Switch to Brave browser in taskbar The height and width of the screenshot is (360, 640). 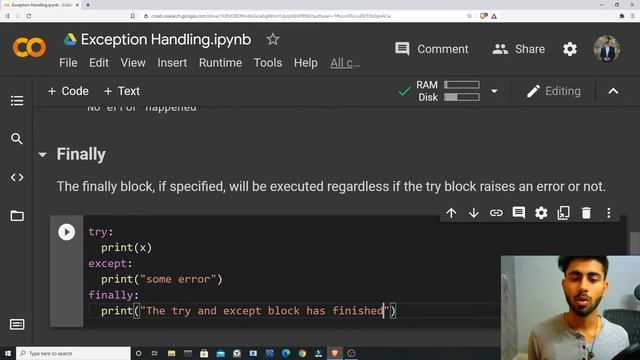(335, 353)
